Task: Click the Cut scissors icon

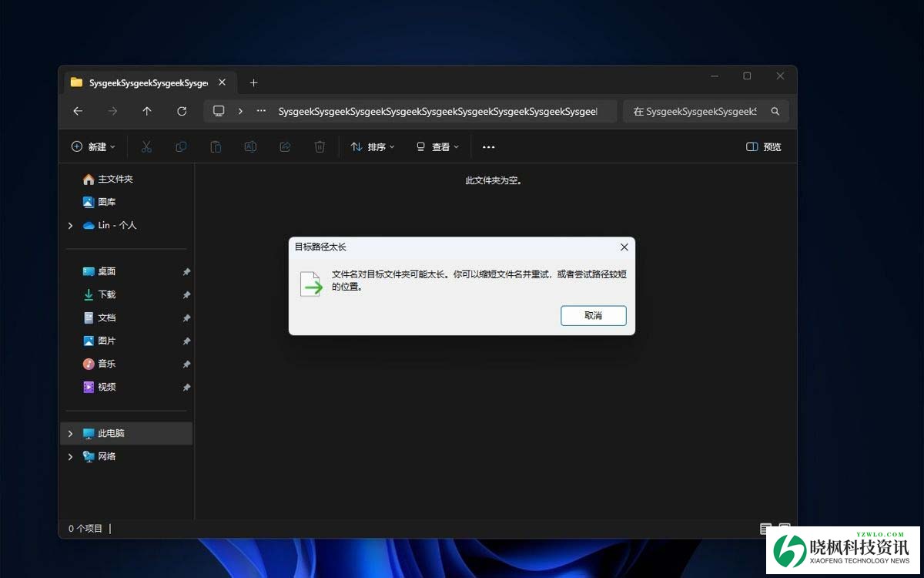Action: (x=146, y=146)
